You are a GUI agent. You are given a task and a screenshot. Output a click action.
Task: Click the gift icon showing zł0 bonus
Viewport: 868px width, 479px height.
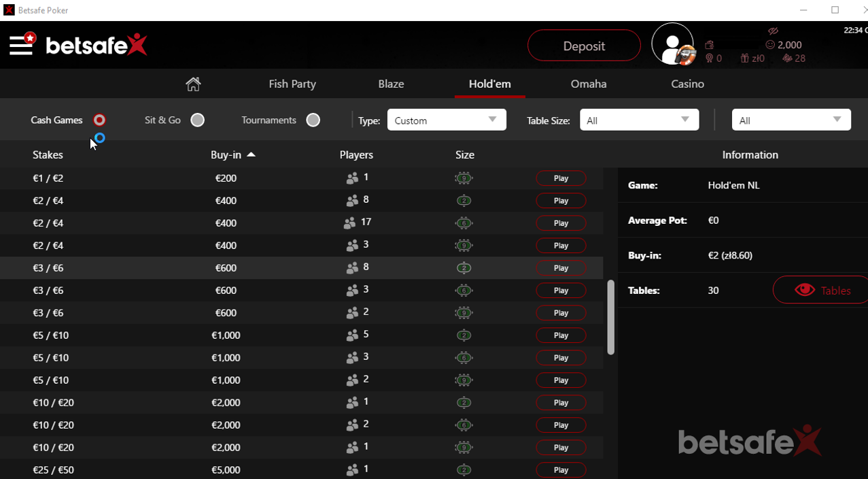click(744, 58)
